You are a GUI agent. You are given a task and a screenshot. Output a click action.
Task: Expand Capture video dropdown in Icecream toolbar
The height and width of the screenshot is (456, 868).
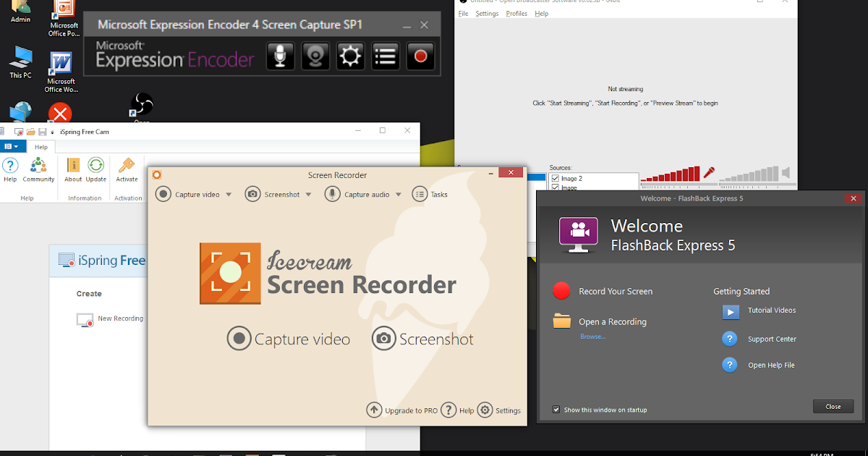click(229, 195)
